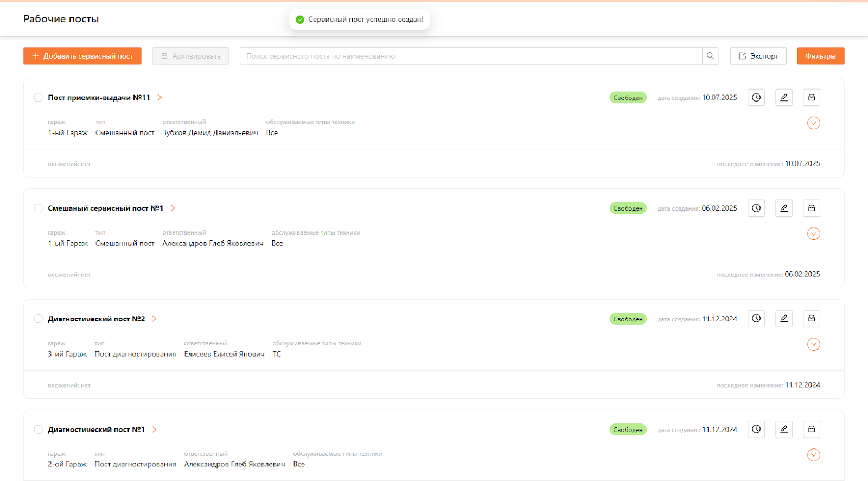Select checkbox for Пост приемки-выдачи №11

coord(39,98)
